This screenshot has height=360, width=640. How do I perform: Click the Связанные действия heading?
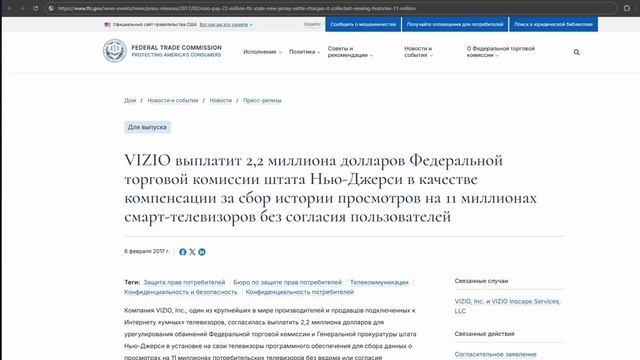click(x=484, y=333)
